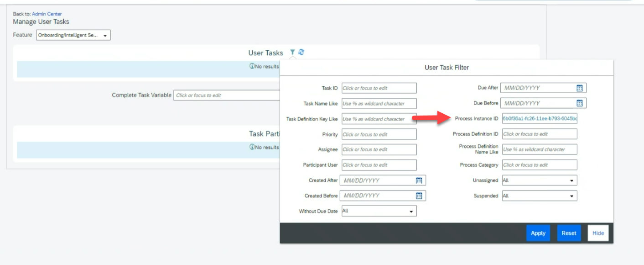Focus the Task ID field
This screenshot has width=644, height=265.
point(379,88)
